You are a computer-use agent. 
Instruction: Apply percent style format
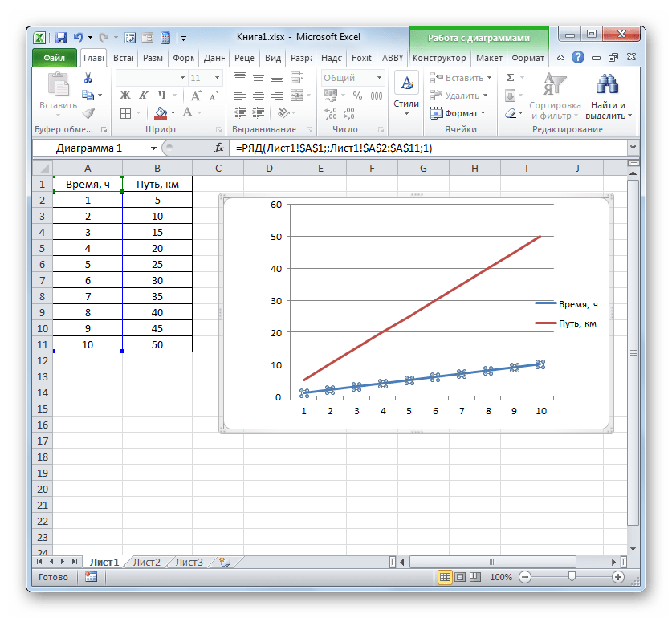click(x=357, y=96)
